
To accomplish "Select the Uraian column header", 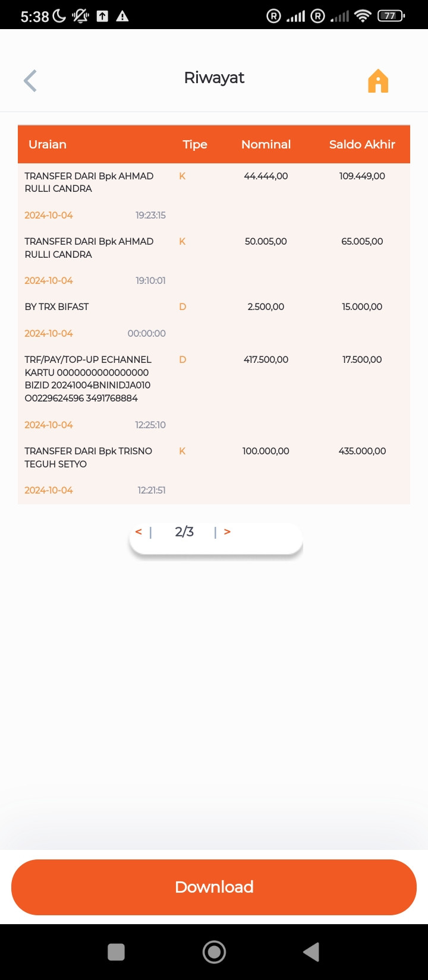I will (48, 144).
